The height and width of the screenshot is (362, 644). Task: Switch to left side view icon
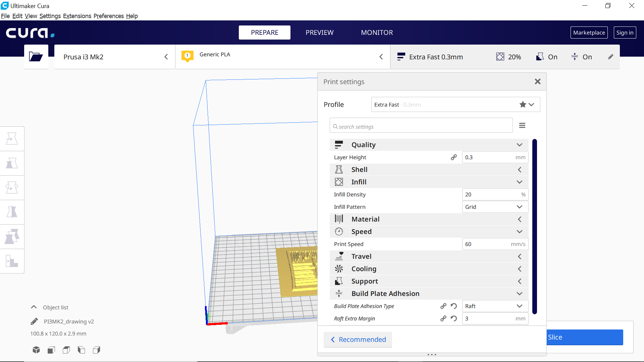click(x=82, y=350)
